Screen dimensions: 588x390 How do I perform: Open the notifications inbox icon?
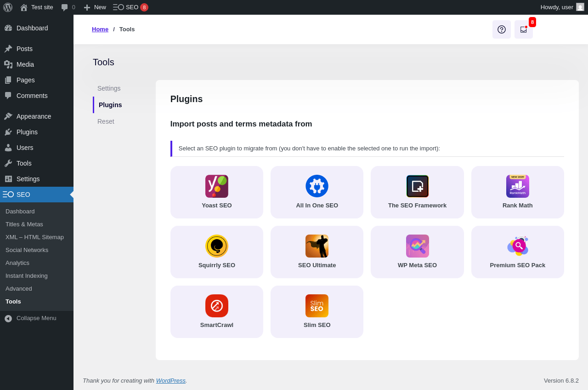tap(524, 29)
